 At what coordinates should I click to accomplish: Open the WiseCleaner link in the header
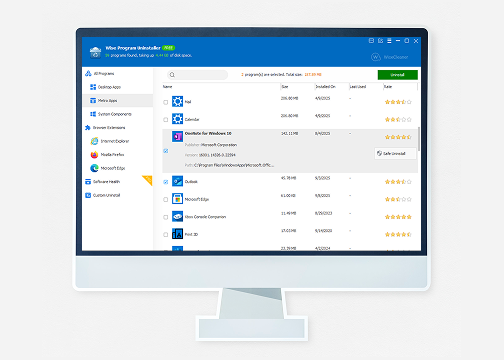390,57
